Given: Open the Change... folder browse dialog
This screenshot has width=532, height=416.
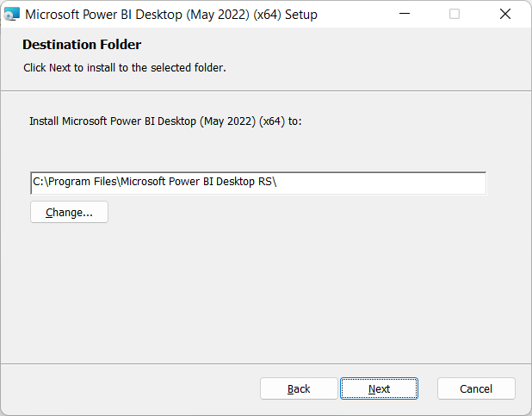Looking at the screenshot, I should coord(69,212).
